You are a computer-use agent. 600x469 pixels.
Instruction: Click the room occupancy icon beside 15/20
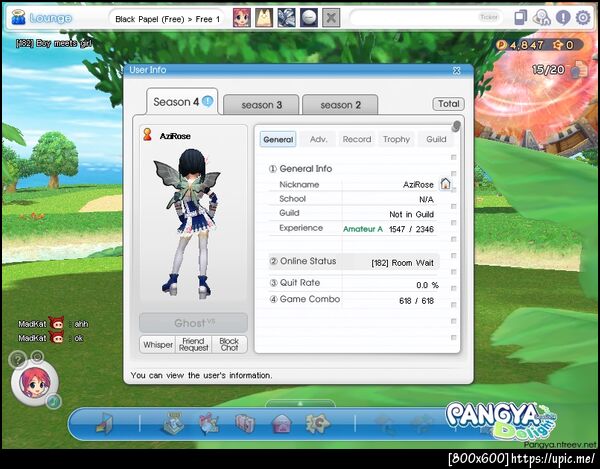pyautogui.click(x=580, y=70)
